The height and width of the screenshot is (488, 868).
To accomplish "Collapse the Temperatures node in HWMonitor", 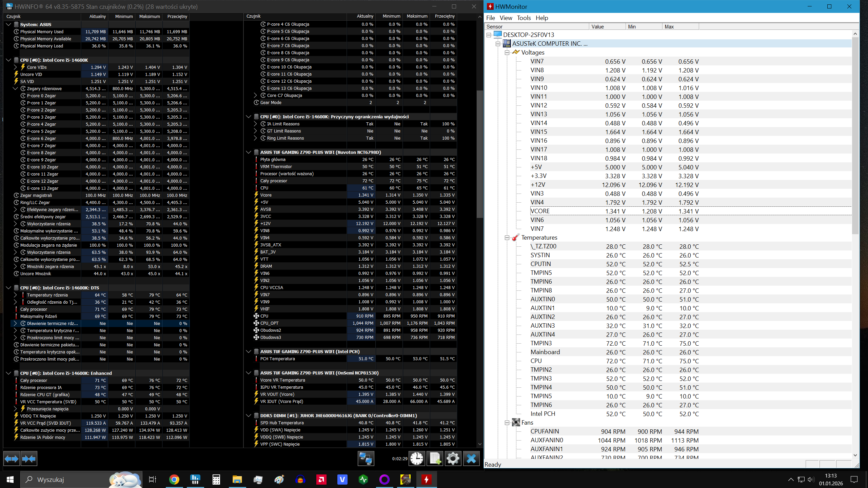I will 507,238.
